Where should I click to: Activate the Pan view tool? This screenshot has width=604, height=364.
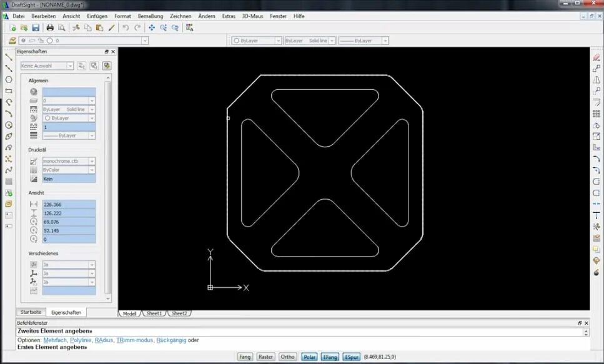click(151, 27)
